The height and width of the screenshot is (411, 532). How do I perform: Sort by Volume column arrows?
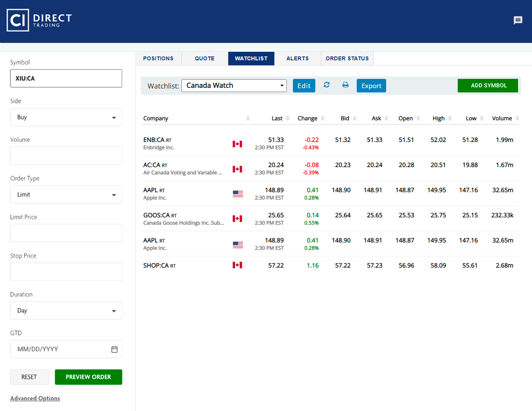coord(517,118)
